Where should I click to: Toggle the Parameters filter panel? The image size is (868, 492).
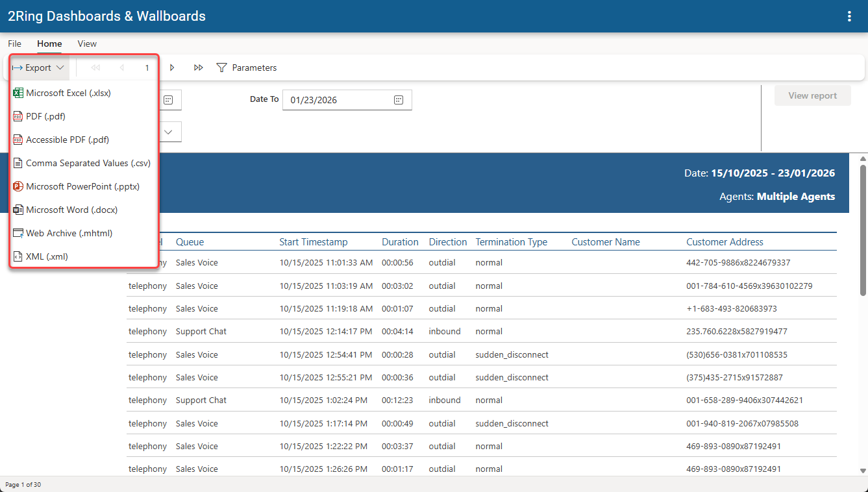(x=247, y=68)
